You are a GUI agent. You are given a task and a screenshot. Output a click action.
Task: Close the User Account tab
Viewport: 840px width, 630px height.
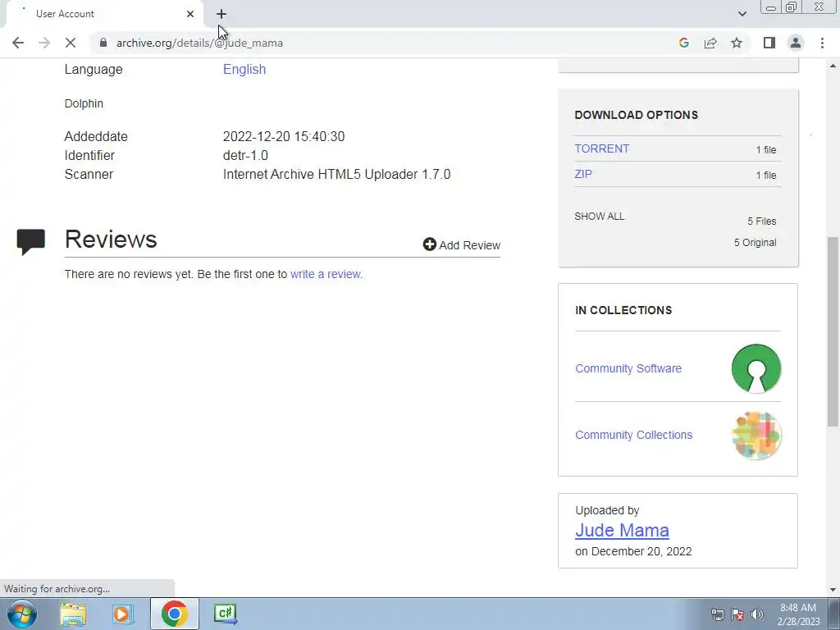(190, 14)
